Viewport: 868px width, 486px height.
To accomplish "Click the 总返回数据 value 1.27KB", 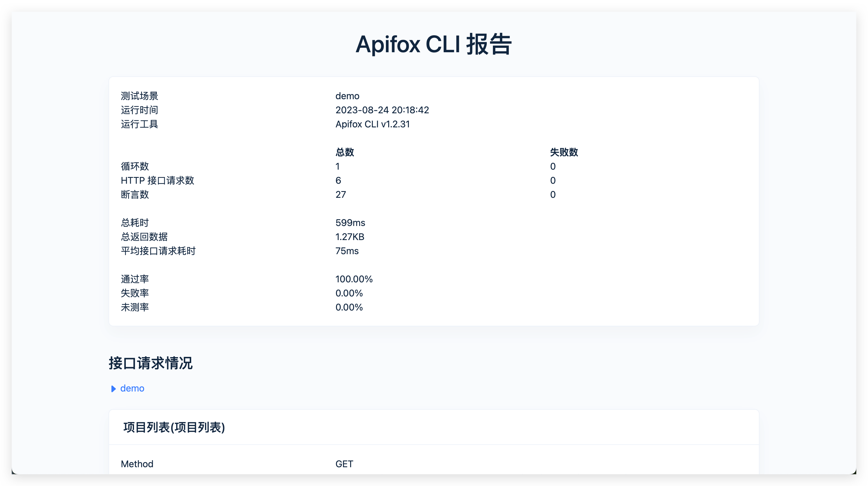I will tap(350, 237).
